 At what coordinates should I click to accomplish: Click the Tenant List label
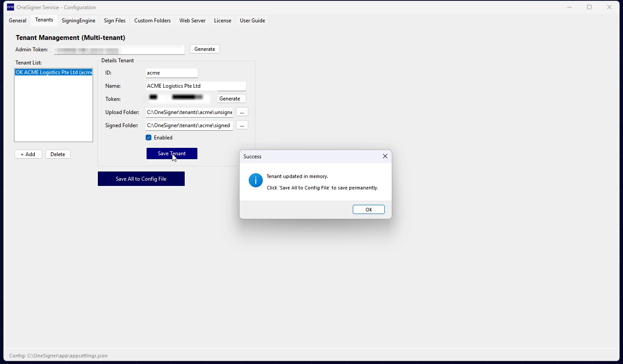click(x=29, y=63)
